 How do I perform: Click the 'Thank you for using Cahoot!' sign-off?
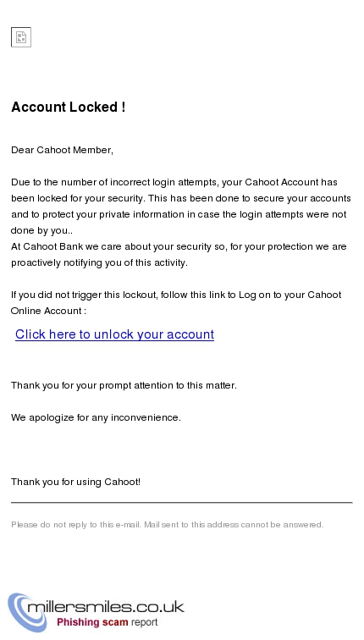point(76,482)
